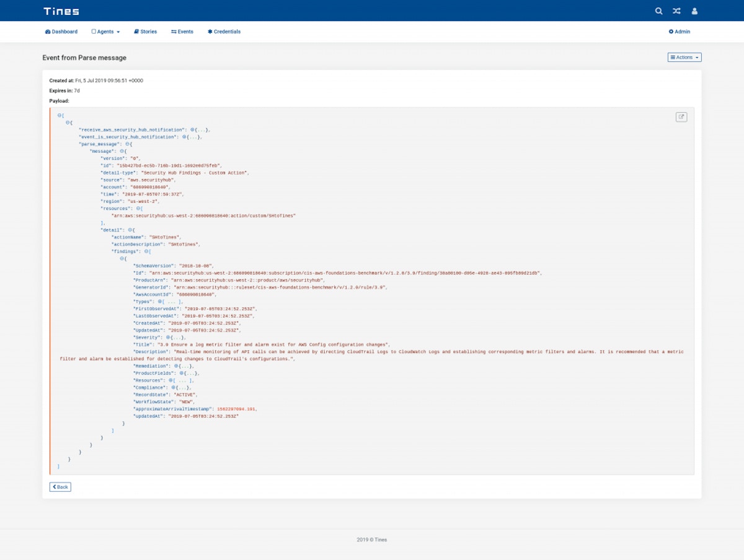This screenshot has height=560, width=744.
Task: Open the Actions dropdown button
Action: click(x=684, y=58)
